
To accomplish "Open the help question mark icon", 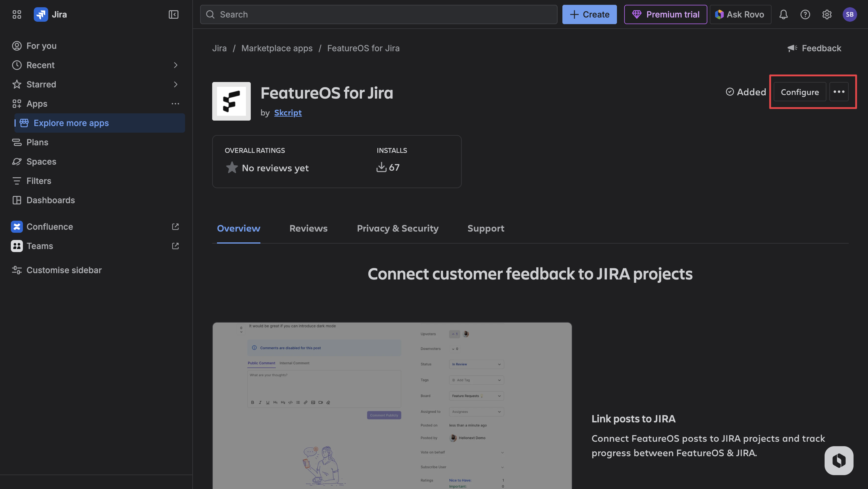I will tap(805, 14).
